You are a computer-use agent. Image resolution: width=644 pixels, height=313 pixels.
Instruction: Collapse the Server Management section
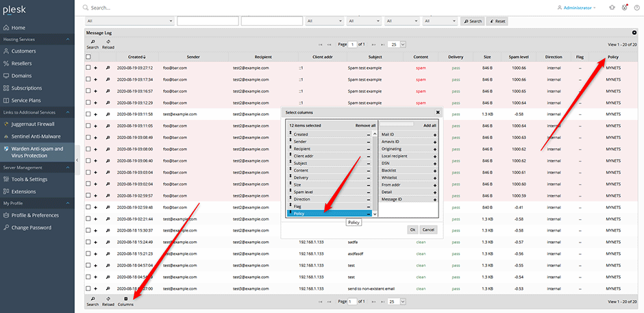pos(69,168)
